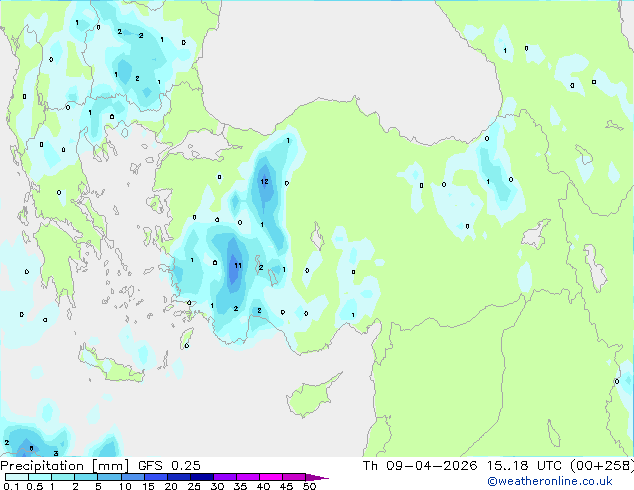Click the purple arrow tip above 50
Viewport: 634px width, 490px height.
[x=317, y=477]
